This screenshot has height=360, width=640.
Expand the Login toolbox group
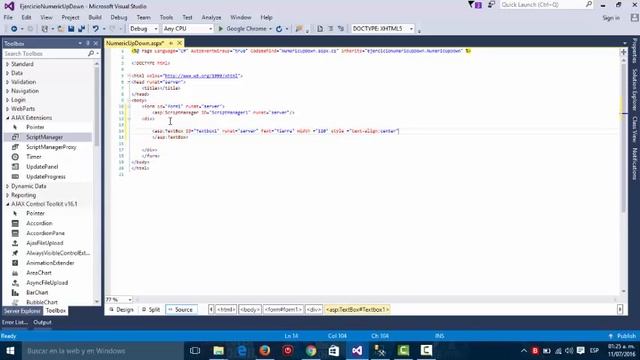coord(7,100)
